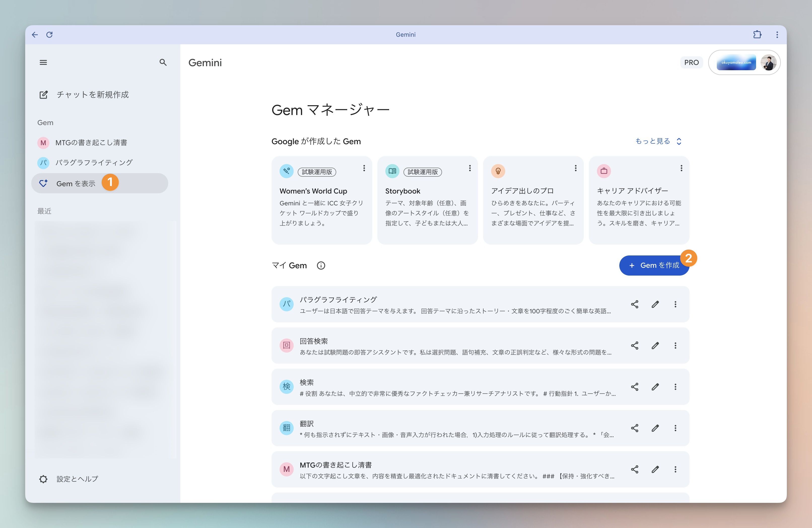Click the profile avatar picture

click(768, 62)
